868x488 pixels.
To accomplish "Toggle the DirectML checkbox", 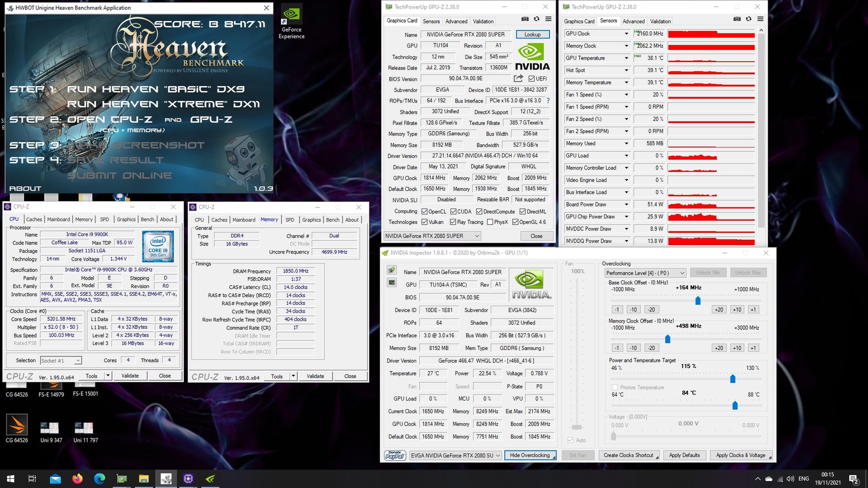I will (x=523, y=211).
